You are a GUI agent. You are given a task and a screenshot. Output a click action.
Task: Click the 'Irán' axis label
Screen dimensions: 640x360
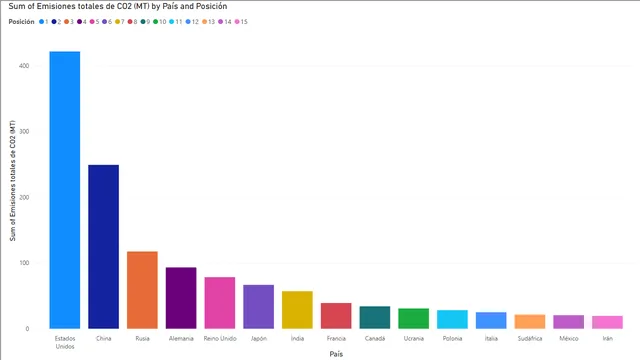608,338
